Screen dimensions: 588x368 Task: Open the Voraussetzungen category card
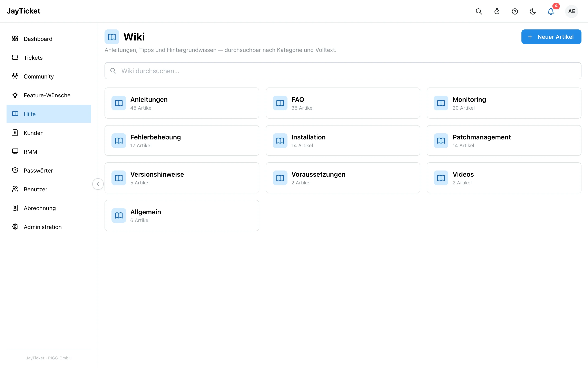(343, 178)
